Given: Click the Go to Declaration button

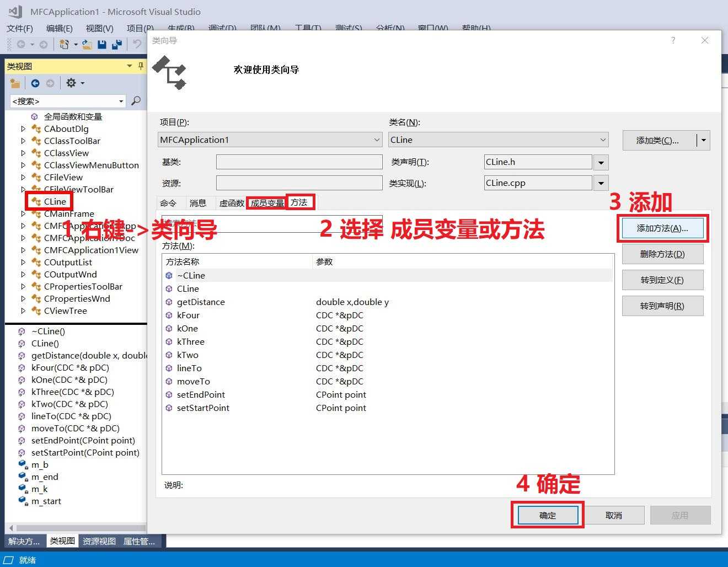Looking at the screenshot, I should [x=662, y=306].
